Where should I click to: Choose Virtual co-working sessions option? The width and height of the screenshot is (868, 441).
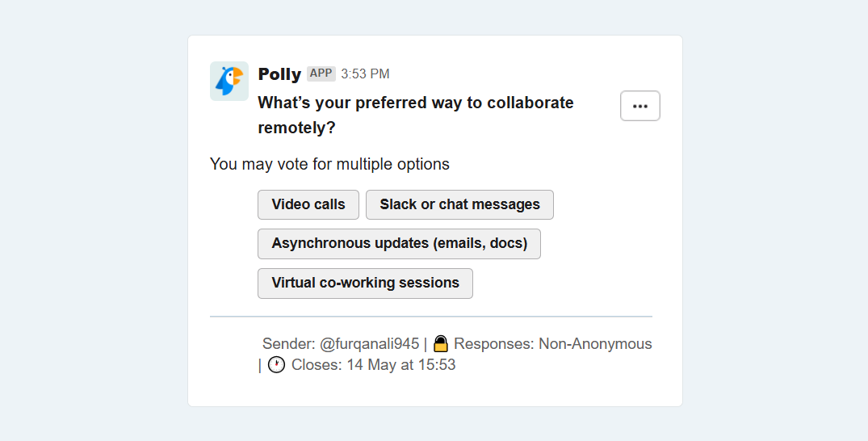[365, 283]
